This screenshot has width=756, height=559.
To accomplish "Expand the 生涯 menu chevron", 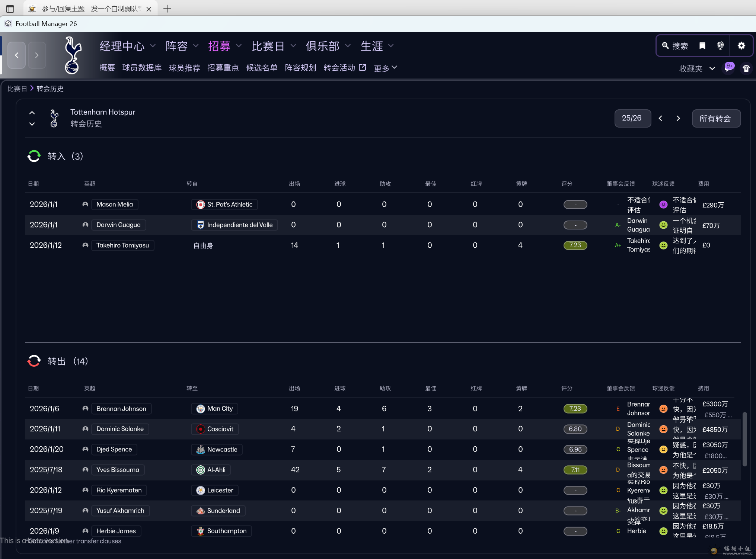I will (x=390, y=45).
